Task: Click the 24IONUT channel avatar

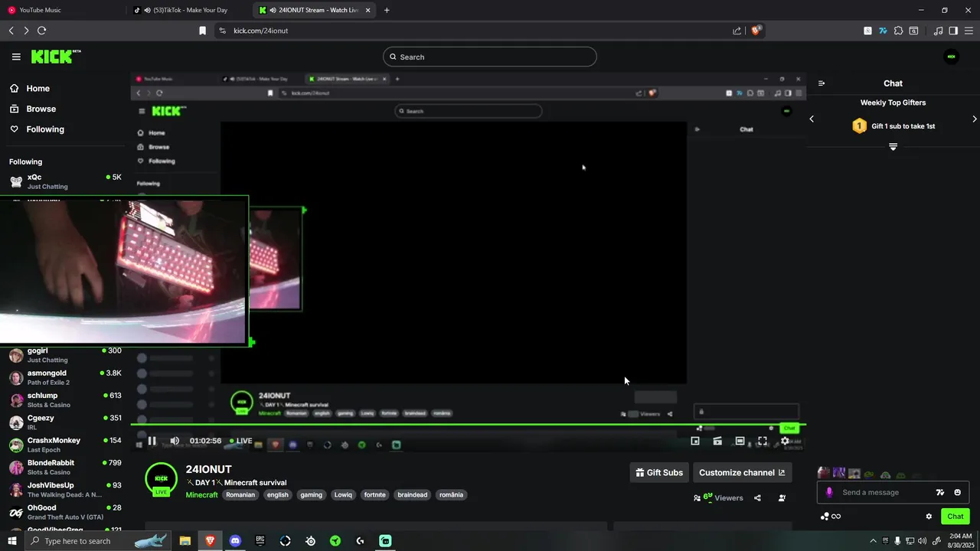Action: click(161, 478)
